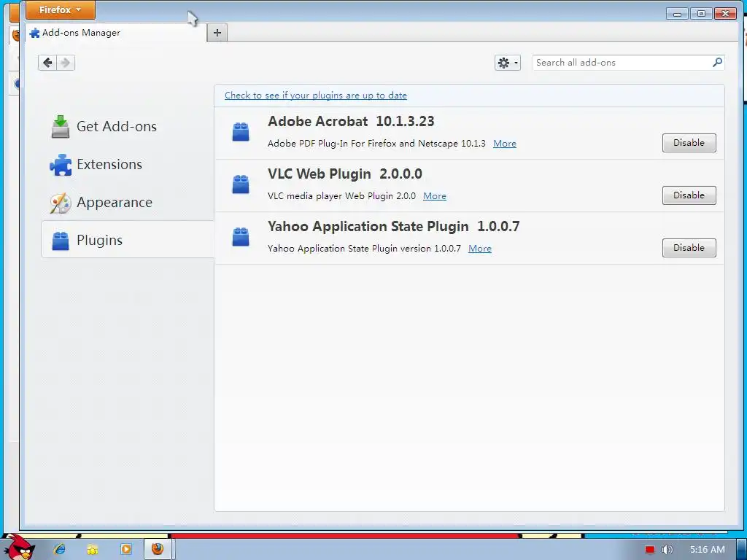Focus the Search all add-ons field
The image size is (747, 560).
(628, 63)
